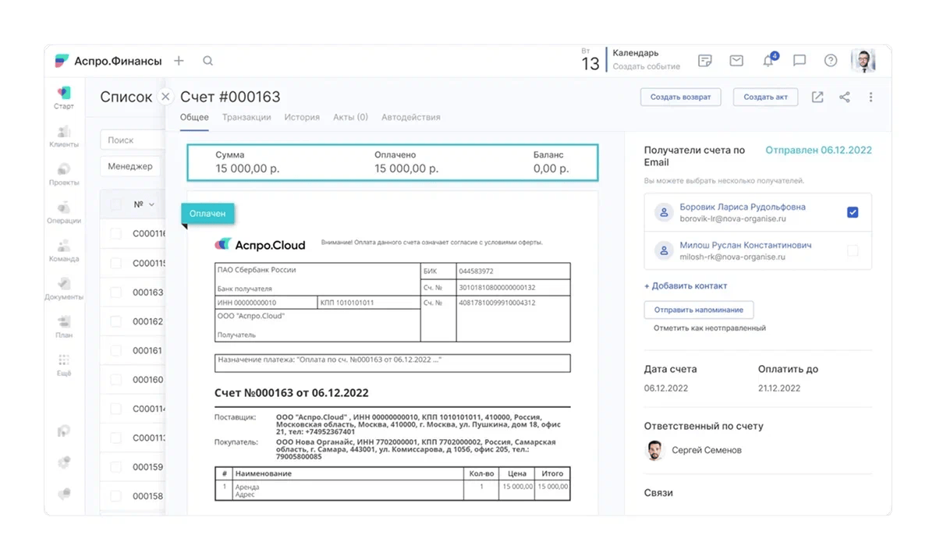Click the Добавить контакт link
This screenshot has height=560, width=936.
[x=686, y=286]
